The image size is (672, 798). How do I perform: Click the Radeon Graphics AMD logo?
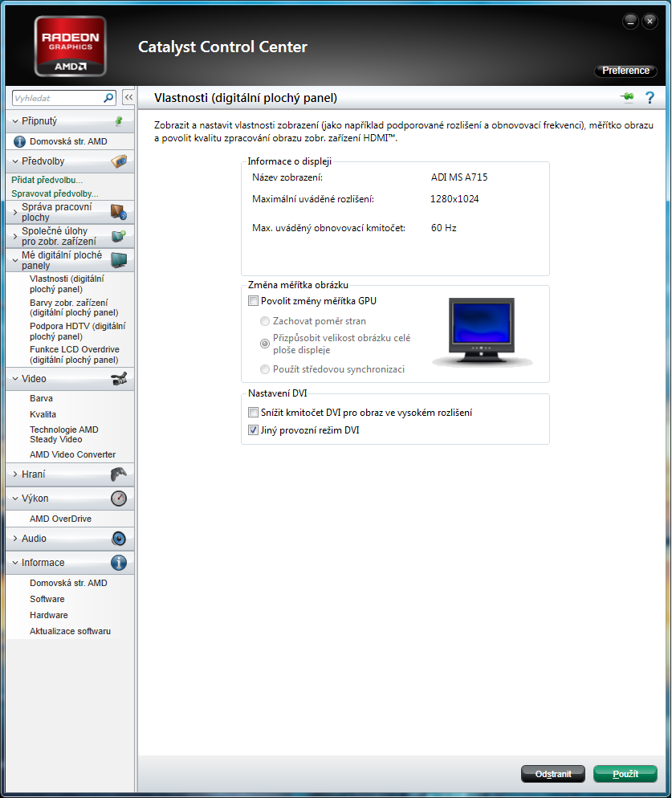[71, 47]
